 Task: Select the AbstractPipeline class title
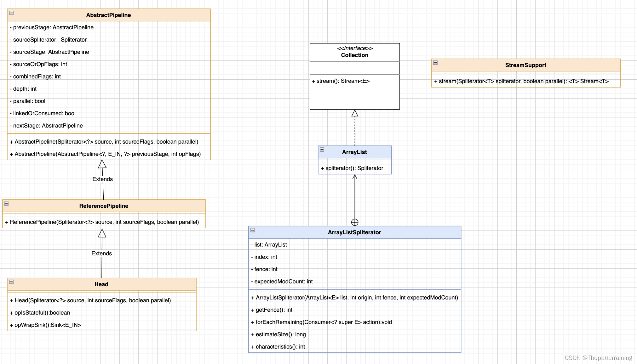tap(108, 15)
